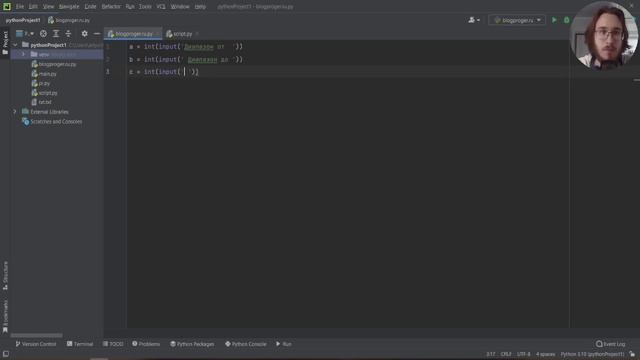
Task: Open the Window menu
Action: pos(180,7)
